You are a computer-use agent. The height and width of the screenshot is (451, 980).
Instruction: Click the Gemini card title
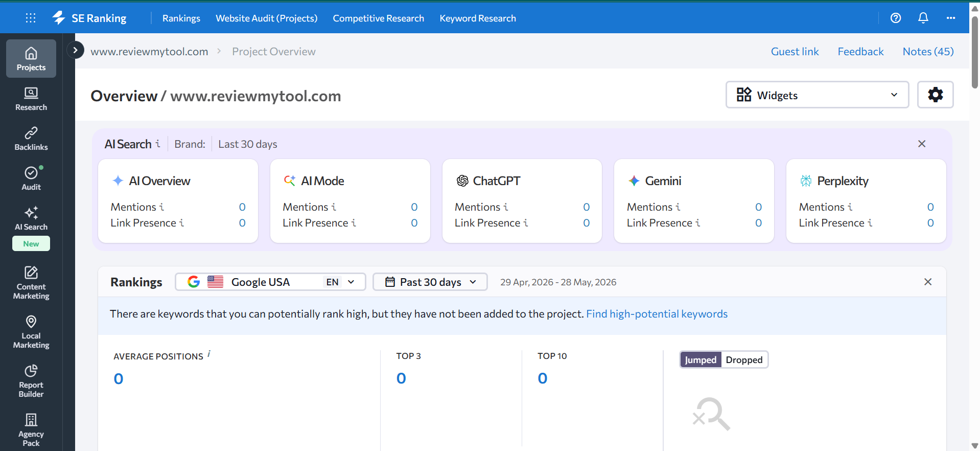coord(663,181)
